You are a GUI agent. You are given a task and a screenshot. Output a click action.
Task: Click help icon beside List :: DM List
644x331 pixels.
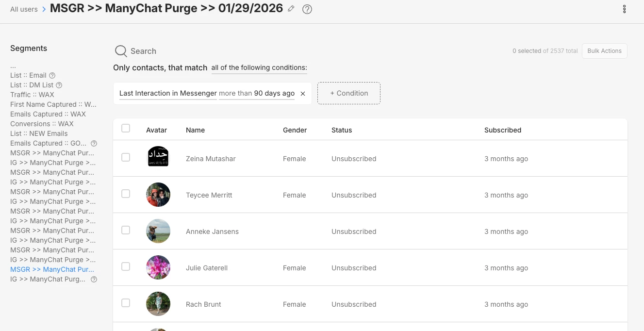[x=59, y=85]
